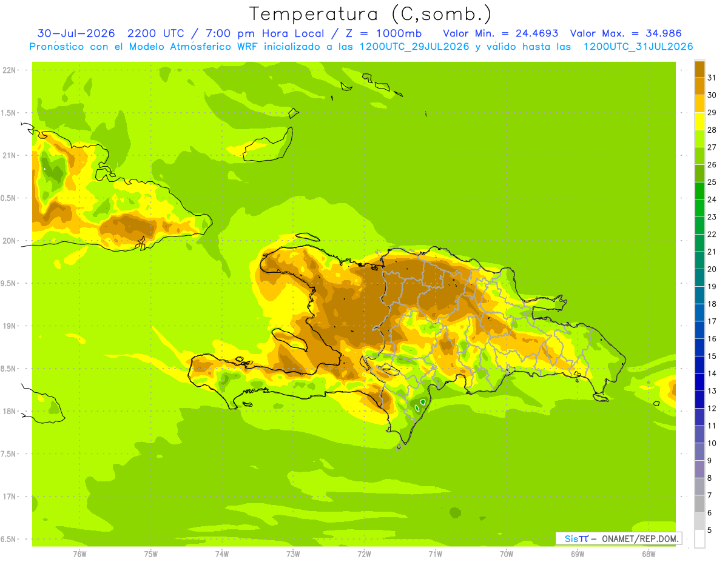Click legend value "28"
This screenshot has height=562, width=728.
(x=712, y=130)
